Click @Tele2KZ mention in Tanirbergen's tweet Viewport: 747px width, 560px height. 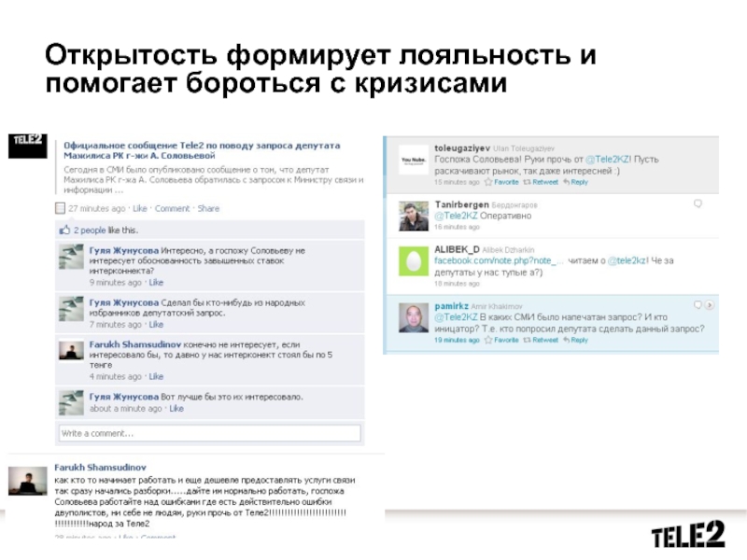456,216
